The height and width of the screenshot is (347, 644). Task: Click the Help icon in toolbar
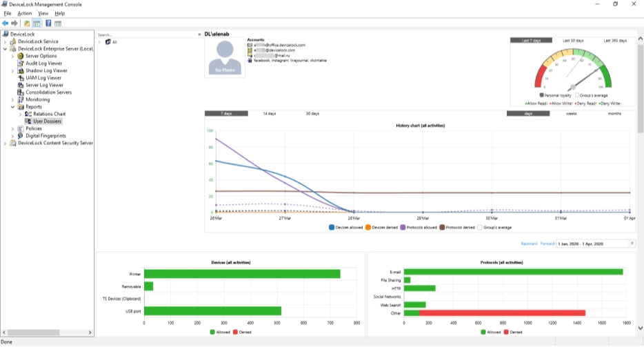click(x=48, y=23)
